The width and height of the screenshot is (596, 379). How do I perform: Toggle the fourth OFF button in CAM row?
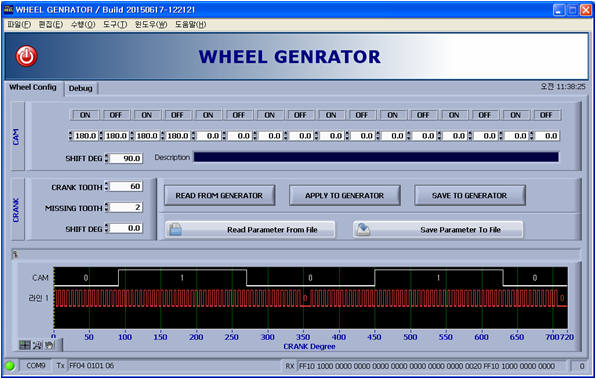[x=300, y=115]
